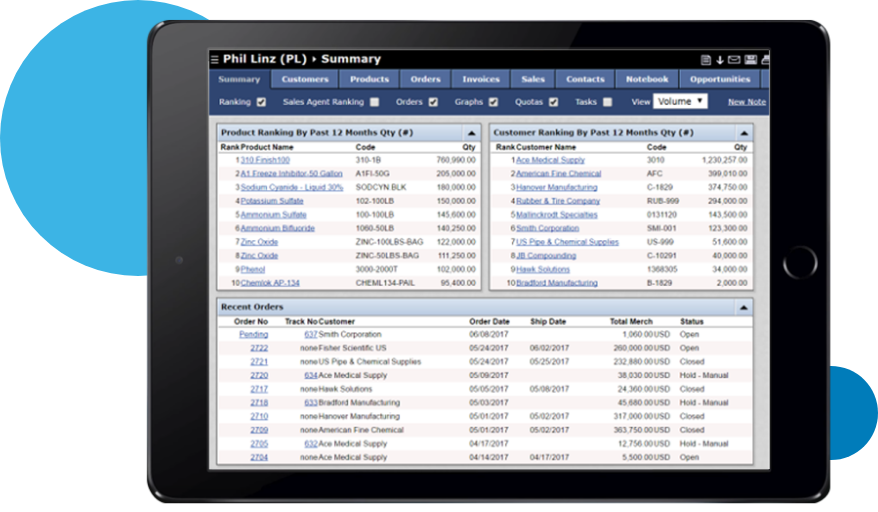Screen dimensions: 878x512
Task: Click the save floppy disk icon
Action: pyautogui.click(x=751, y=59)
